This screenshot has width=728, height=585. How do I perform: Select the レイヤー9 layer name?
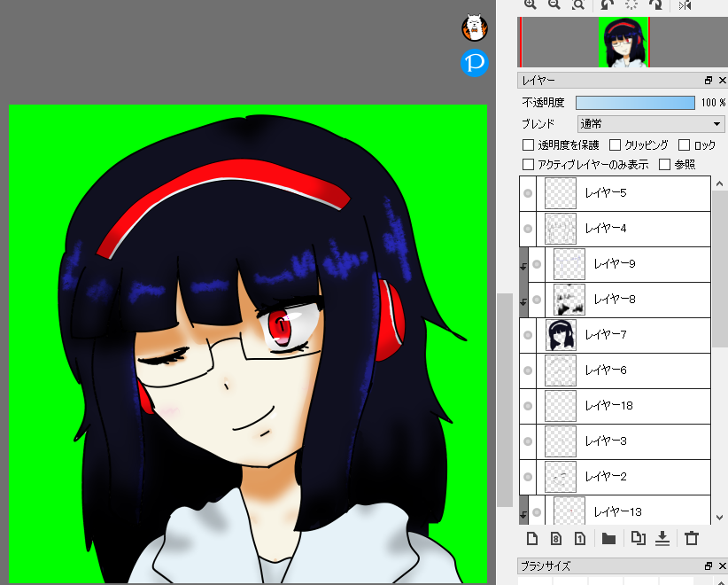tap(615, 263)
